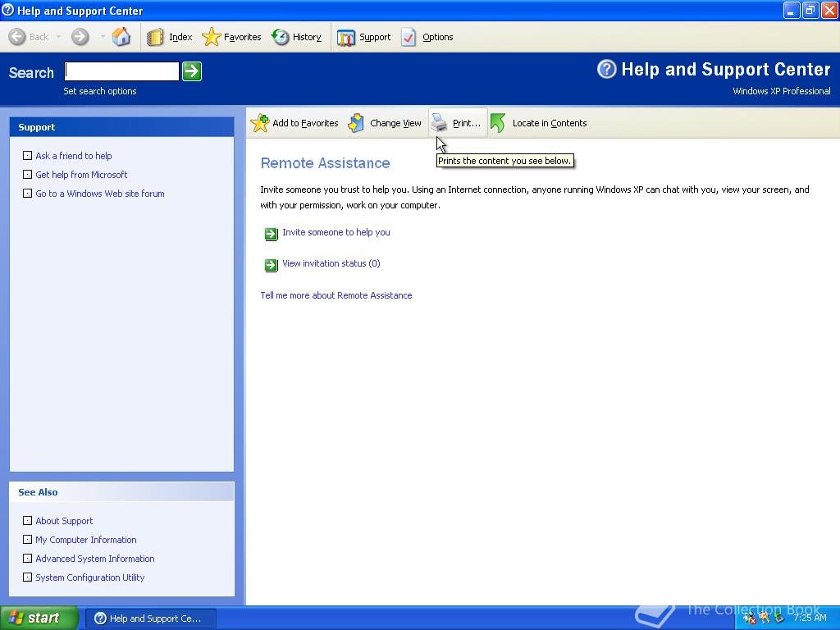
Task: Open Go to a Windows Web site forum
Action: click(99, 194)
